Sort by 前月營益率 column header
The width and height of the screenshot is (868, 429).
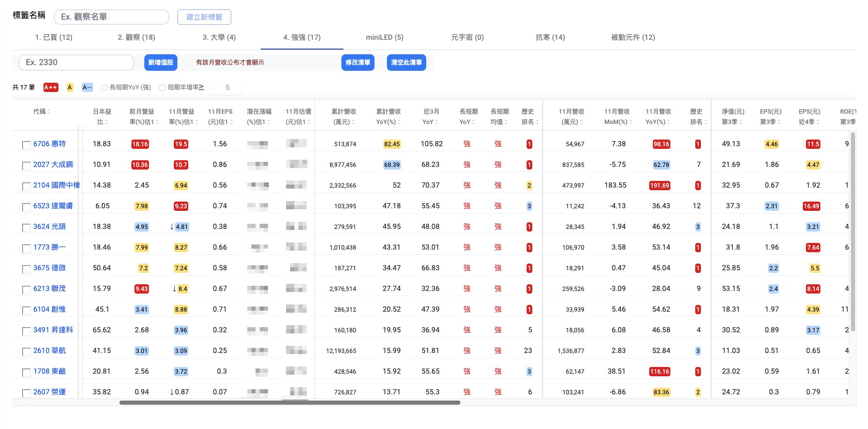coord(142,117)
